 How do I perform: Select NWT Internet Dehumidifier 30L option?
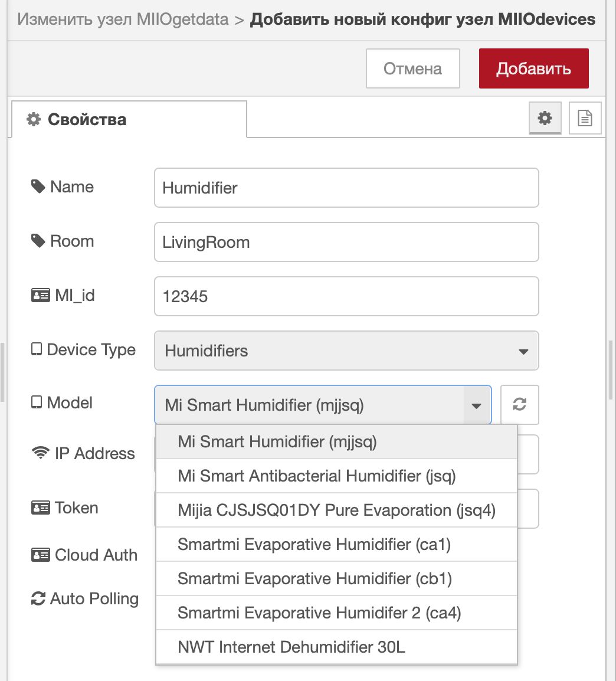point(336,647)
